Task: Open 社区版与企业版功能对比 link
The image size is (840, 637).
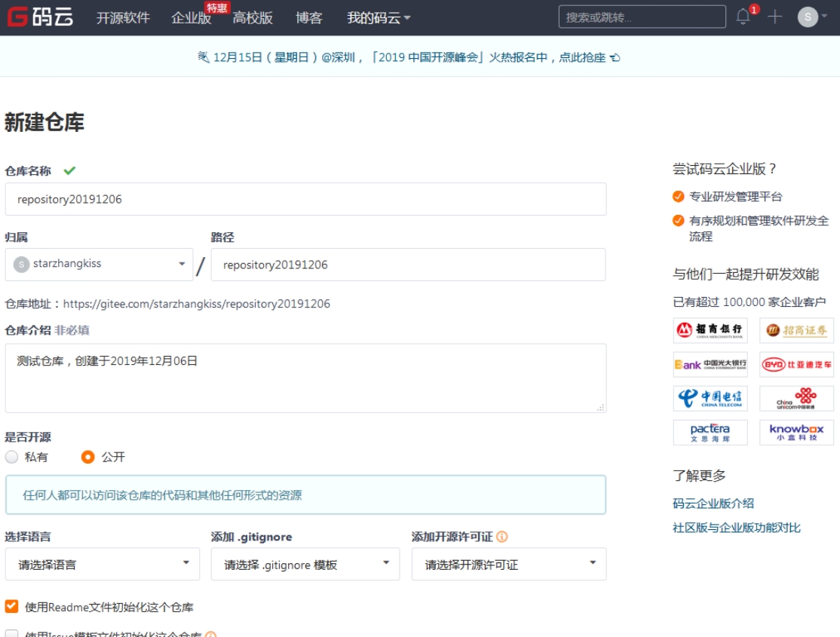Action: coord(737,528)
